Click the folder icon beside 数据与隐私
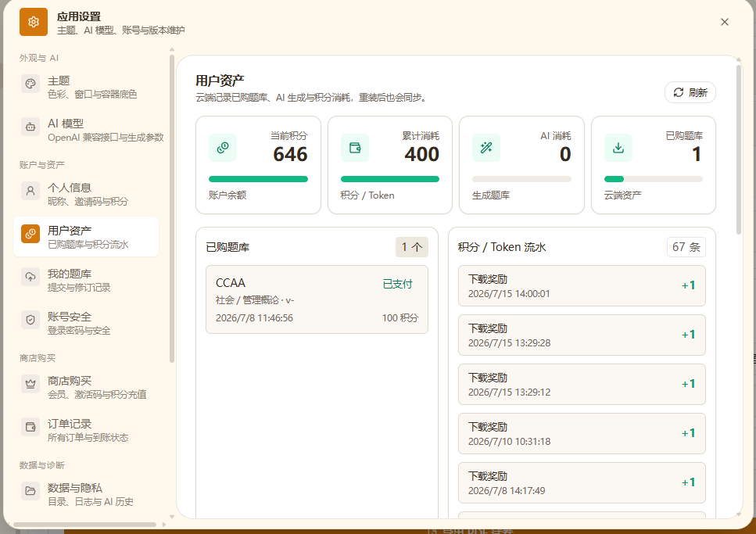The height and width of the screenshot is (534, 756). point(30,491)
